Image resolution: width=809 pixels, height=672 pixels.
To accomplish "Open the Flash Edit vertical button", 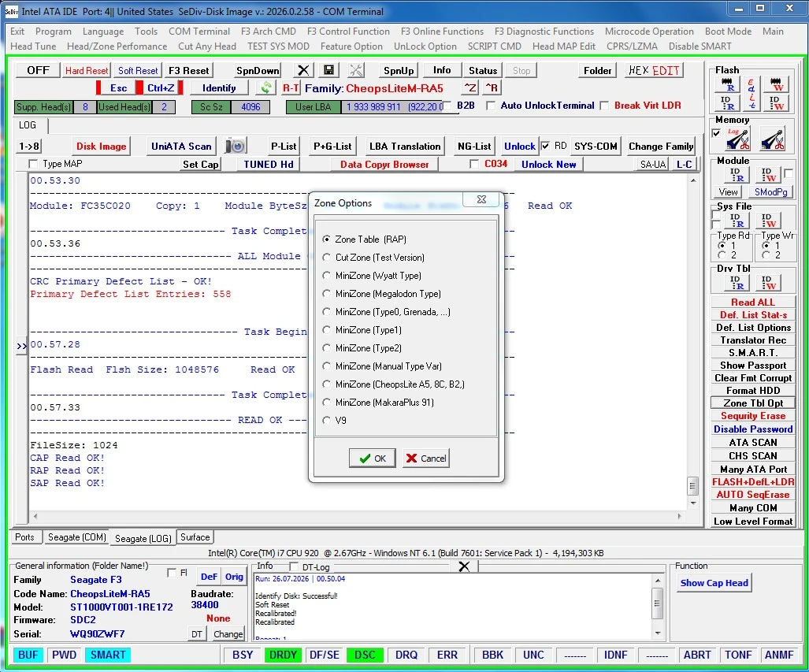I will [x=751, y=94].
